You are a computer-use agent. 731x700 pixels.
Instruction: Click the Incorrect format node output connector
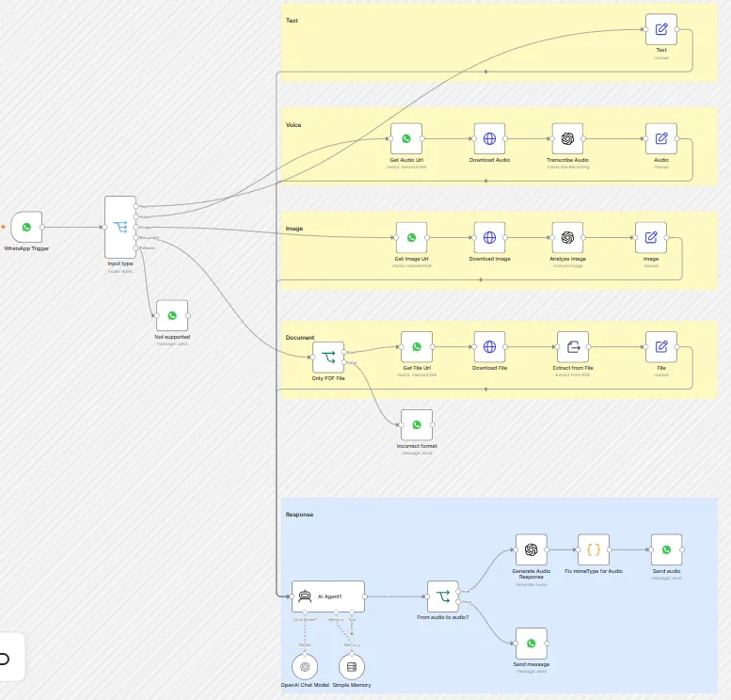433,425
